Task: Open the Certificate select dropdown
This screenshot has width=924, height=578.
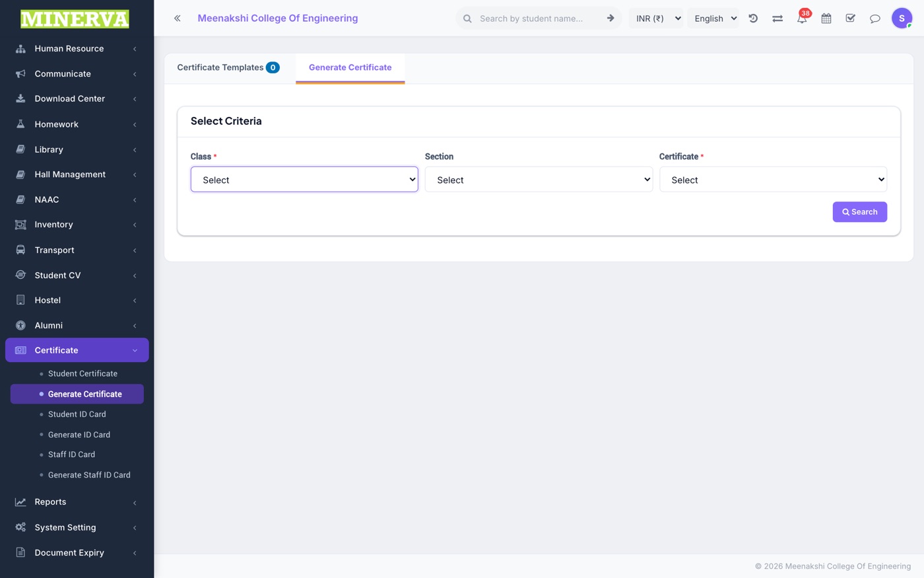Action: point(773,180)
